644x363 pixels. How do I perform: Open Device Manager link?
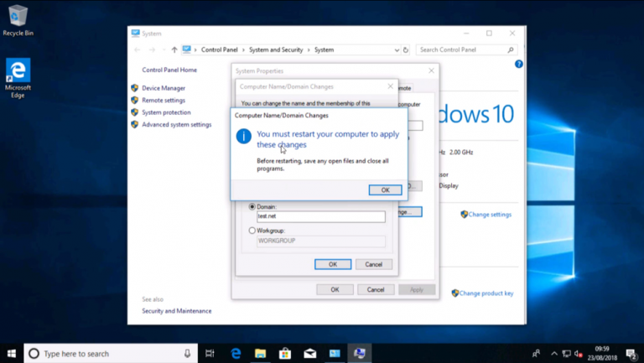coord(164,88)
